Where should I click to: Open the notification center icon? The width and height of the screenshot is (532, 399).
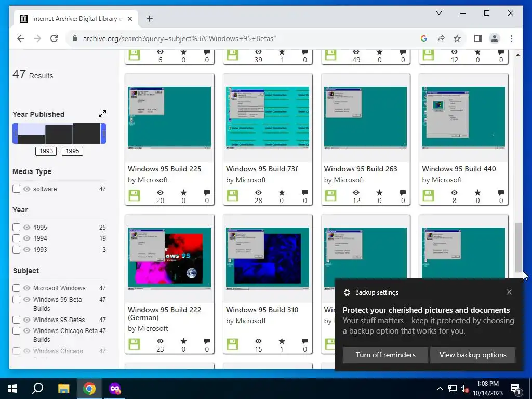click(515, 389)
